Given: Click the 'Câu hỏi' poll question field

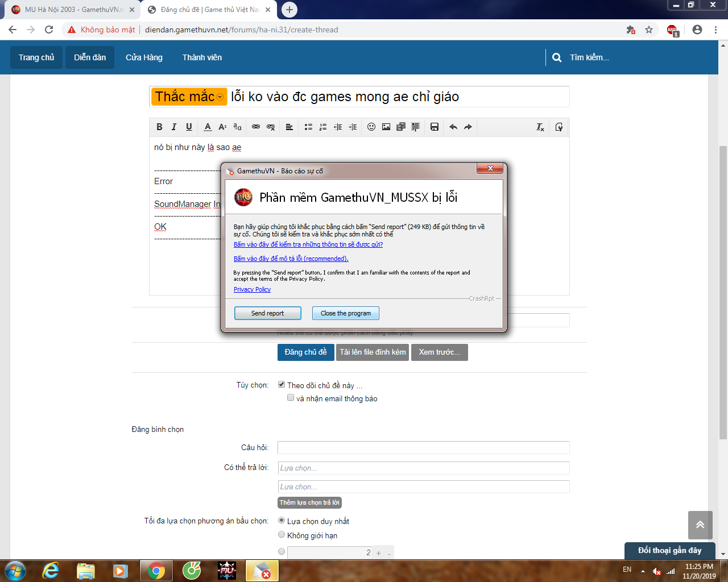Looking at the screenshot, I should (423, 447).
